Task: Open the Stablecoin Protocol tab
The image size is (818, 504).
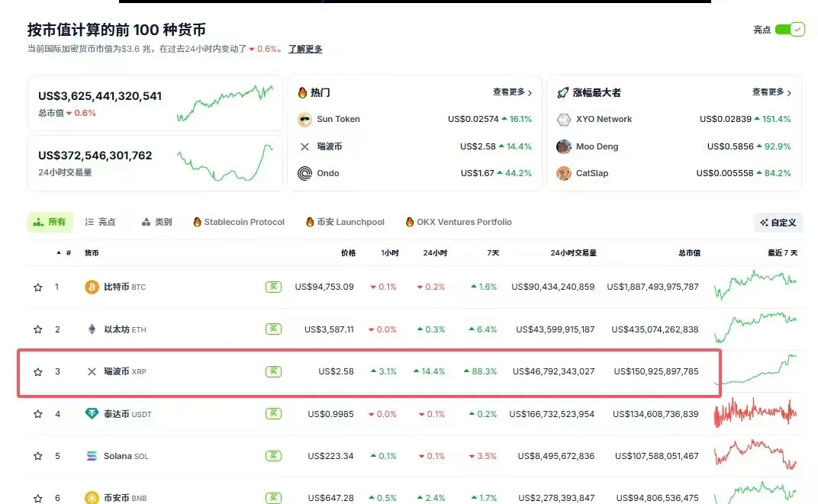Action: point(239,222)
